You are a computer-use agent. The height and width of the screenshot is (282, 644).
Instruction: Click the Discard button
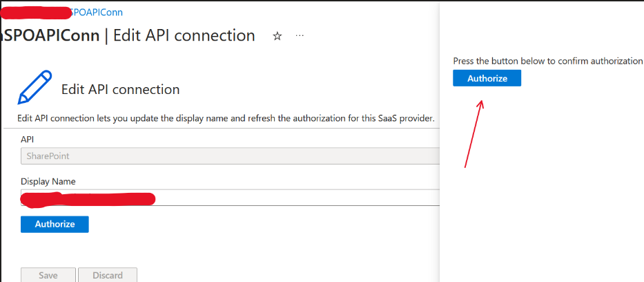tap(108, 275)
